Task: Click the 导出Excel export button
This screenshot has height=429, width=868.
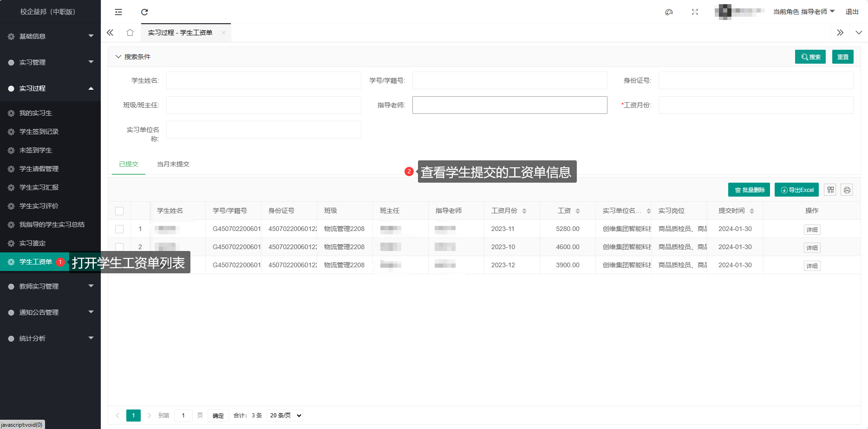Action: 796,190
